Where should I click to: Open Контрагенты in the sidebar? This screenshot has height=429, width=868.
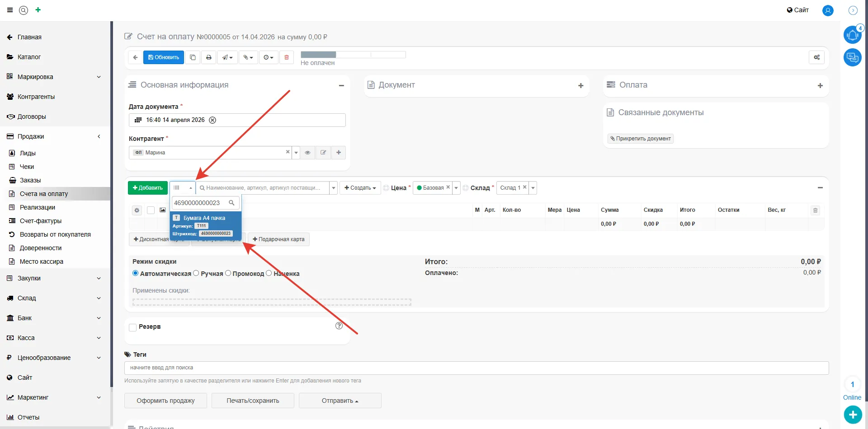click(36, 97)
